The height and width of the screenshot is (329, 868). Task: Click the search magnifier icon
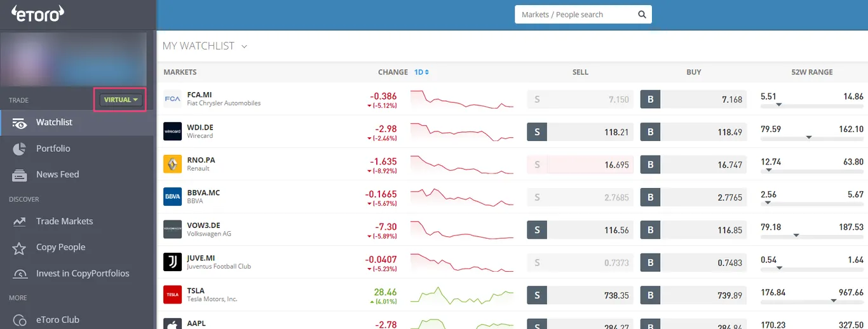642,15
